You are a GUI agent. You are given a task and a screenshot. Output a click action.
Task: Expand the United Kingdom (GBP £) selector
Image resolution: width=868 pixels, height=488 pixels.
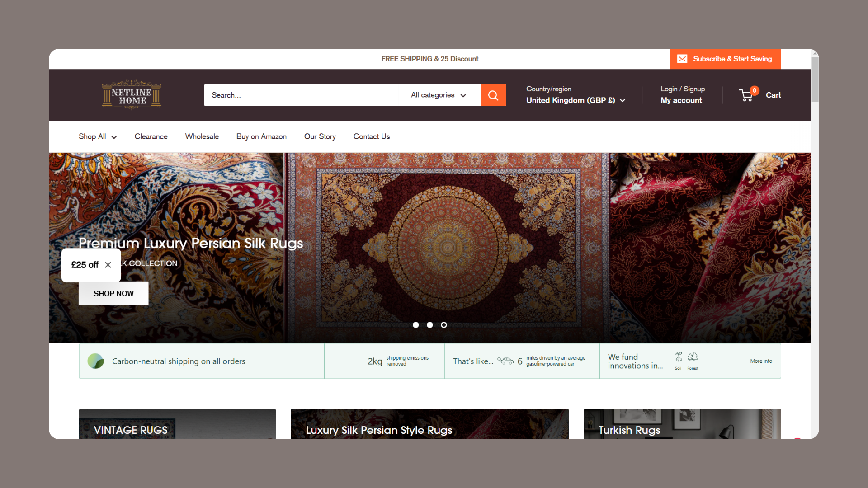coord(576,100)
